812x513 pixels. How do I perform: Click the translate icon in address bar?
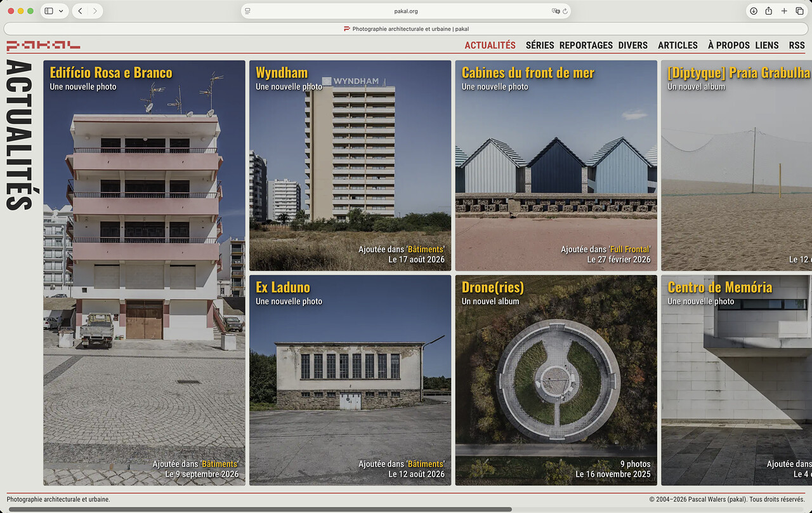[556, 11]
